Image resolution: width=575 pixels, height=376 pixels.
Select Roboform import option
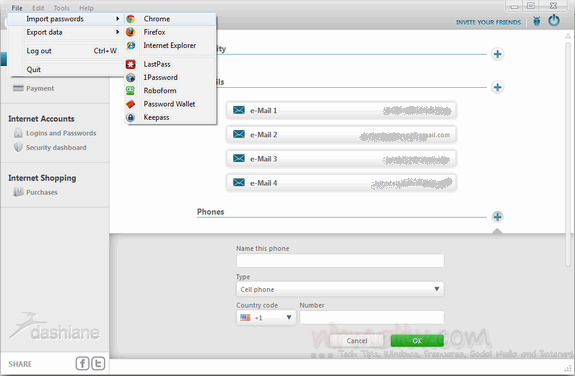tap(171, 91)
